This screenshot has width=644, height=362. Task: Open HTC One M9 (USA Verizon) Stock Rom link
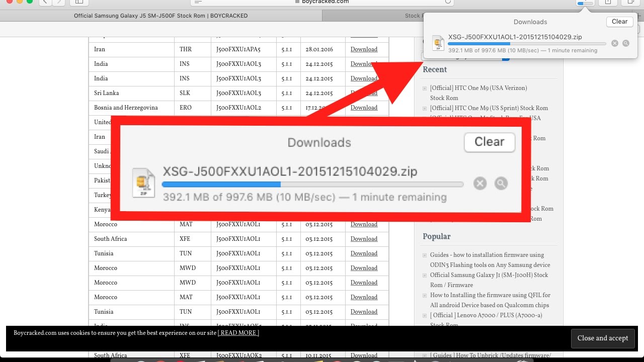click(x=478, y=93)
